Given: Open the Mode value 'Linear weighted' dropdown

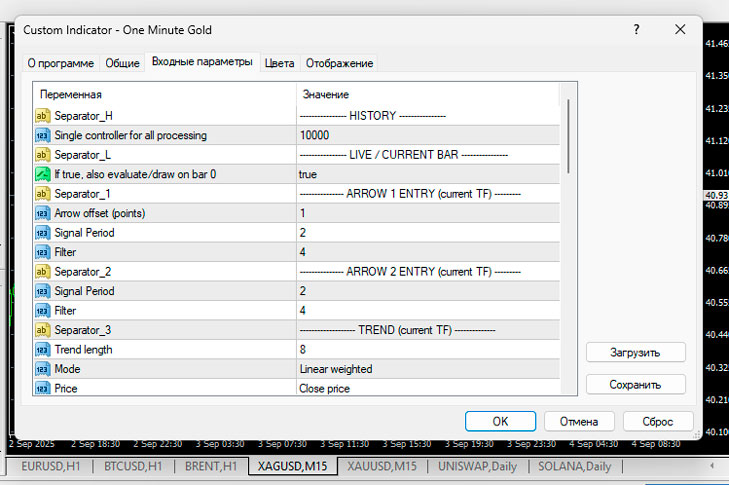Looking at the screenshot, I should click(x=428, y=369).
